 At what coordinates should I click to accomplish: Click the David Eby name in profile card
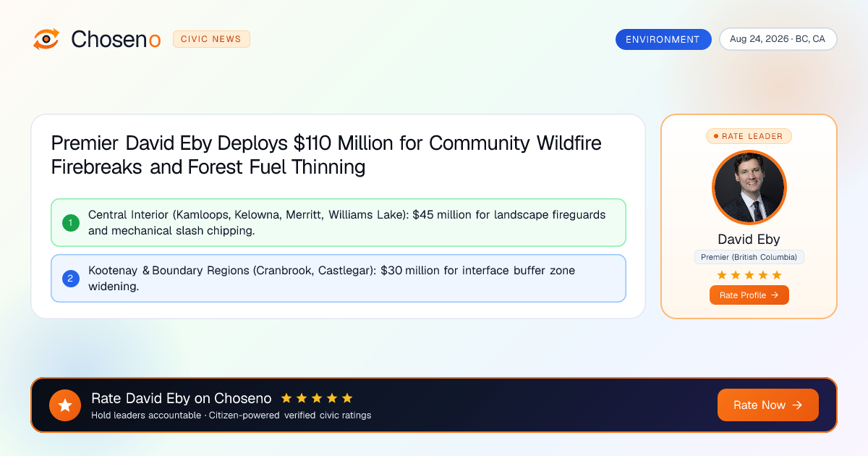[x=749, y=239]
